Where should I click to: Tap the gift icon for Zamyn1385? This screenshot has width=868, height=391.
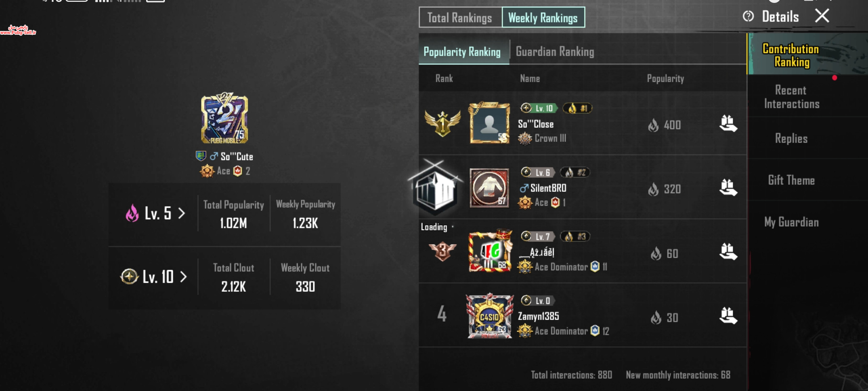(x=728, y=316)
